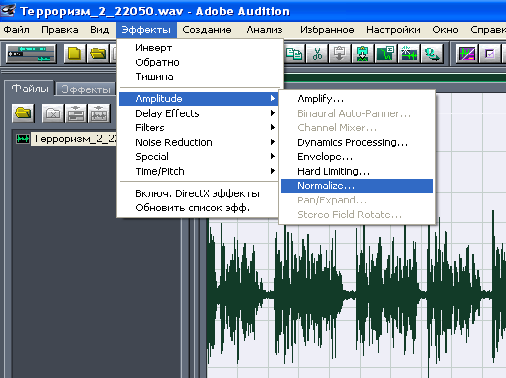Click the green overview bar above waveform

coord(395,78)
